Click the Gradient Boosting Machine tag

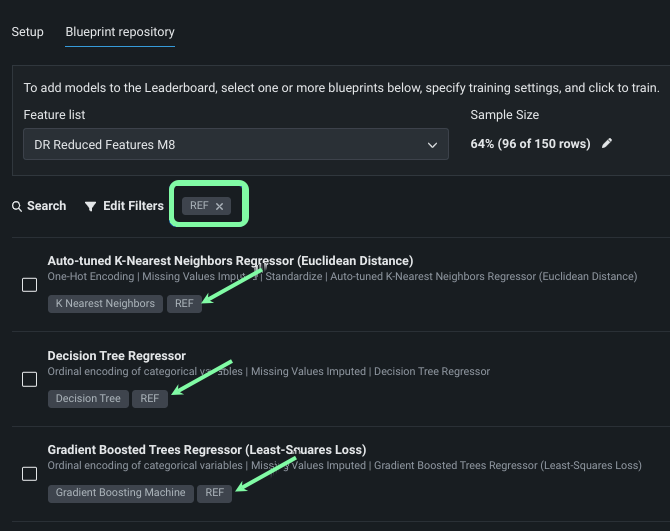pos(120,492)
